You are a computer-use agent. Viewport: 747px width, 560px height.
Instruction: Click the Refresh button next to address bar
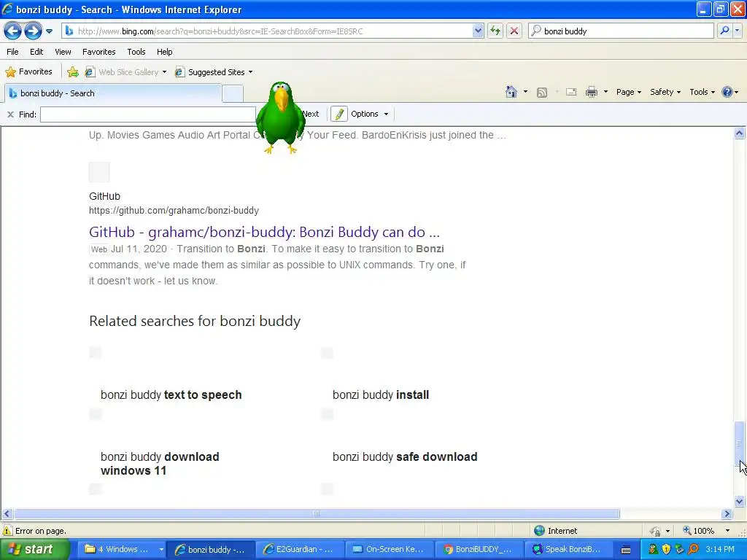pos(495,31)
